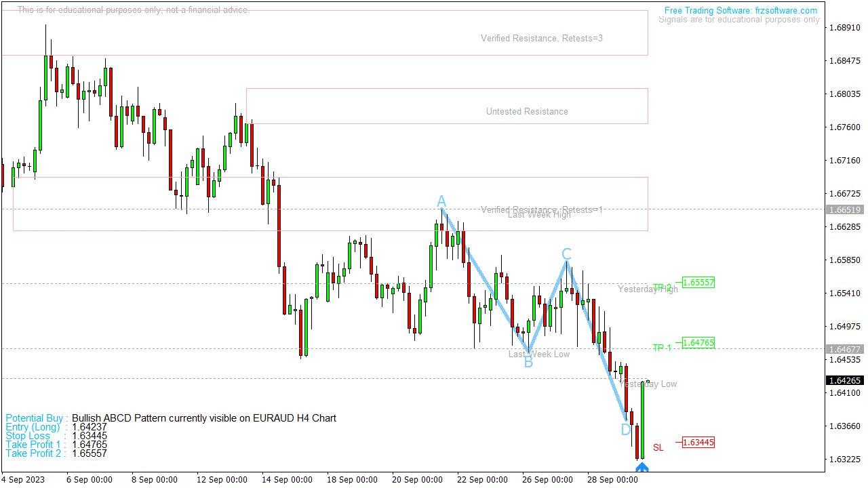The image size is (868, 488).
Task: Select the Yesterday Low label
Action: pyautogui.click(x=648, y=384)
